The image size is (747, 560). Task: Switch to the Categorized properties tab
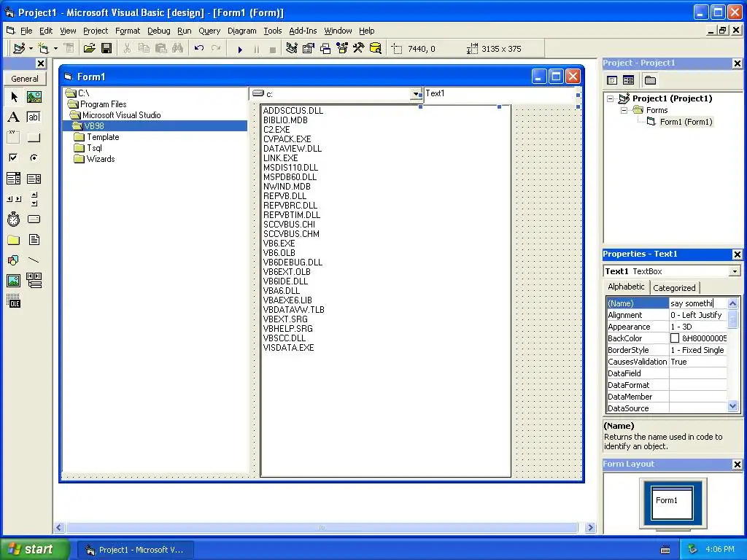(x=674, y=287)
